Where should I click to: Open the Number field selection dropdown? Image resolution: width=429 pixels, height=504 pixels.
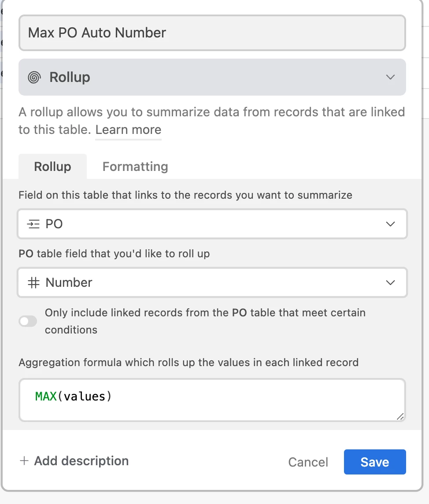click(x=212, y=282)
